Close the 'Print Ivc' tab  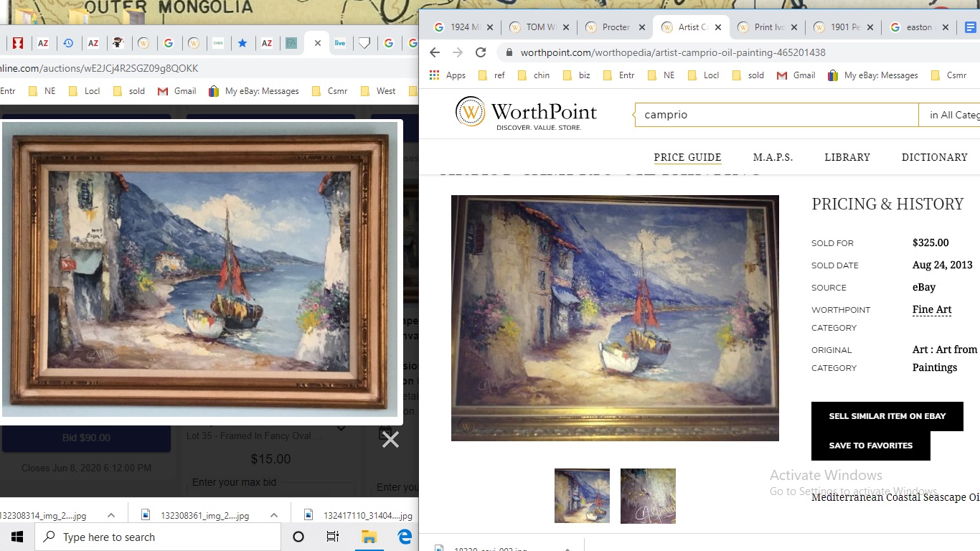pos(793,27)
